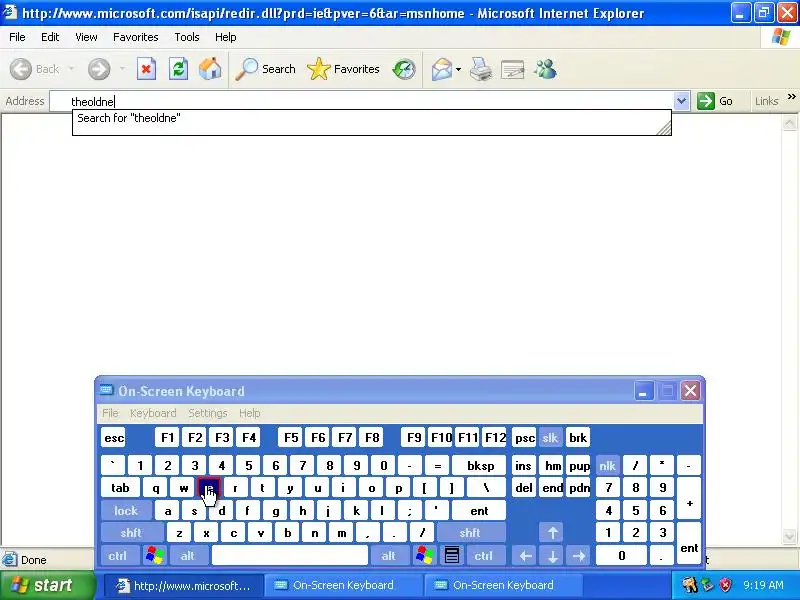Open Keyboard menu in On-Screen Keyboard
This screenshot has height=600, width=800.
click(153, 413)
